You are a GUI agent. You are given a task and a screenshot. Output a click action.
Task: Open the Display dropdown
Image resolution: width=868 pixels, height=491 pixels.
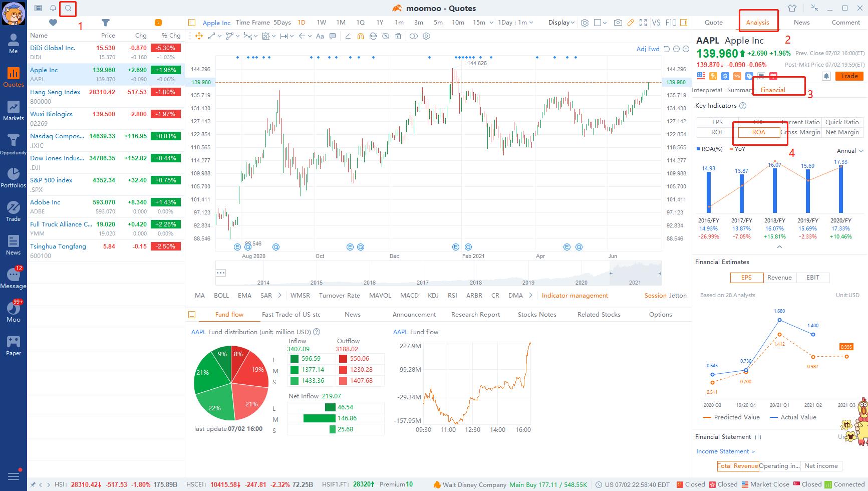pyautogui.click(x=561, y=23)
